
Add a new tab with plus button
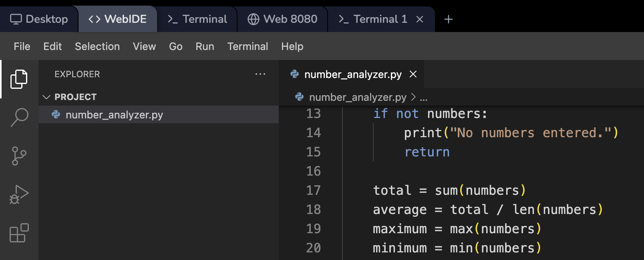[x=449, y=19]
